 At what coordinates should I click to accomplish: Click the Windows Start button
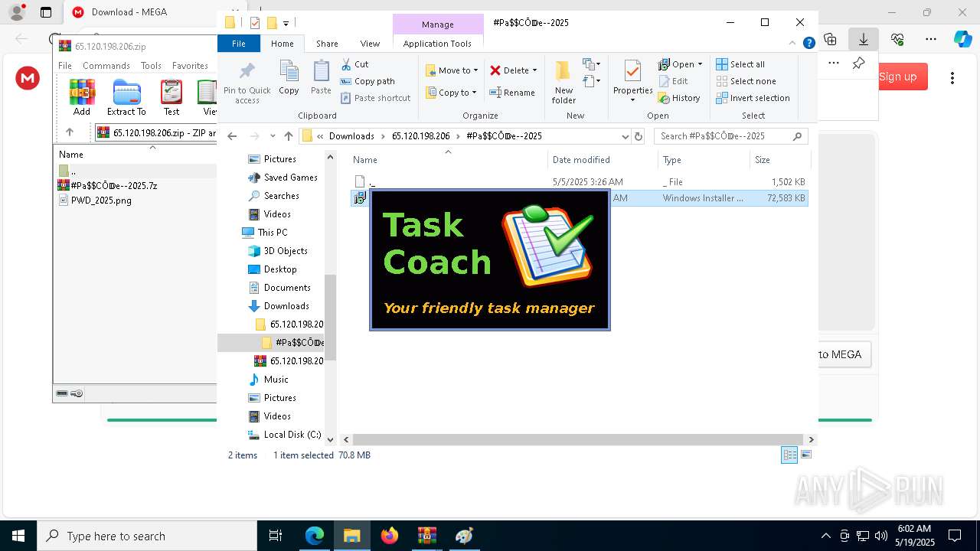coord(18,536)
